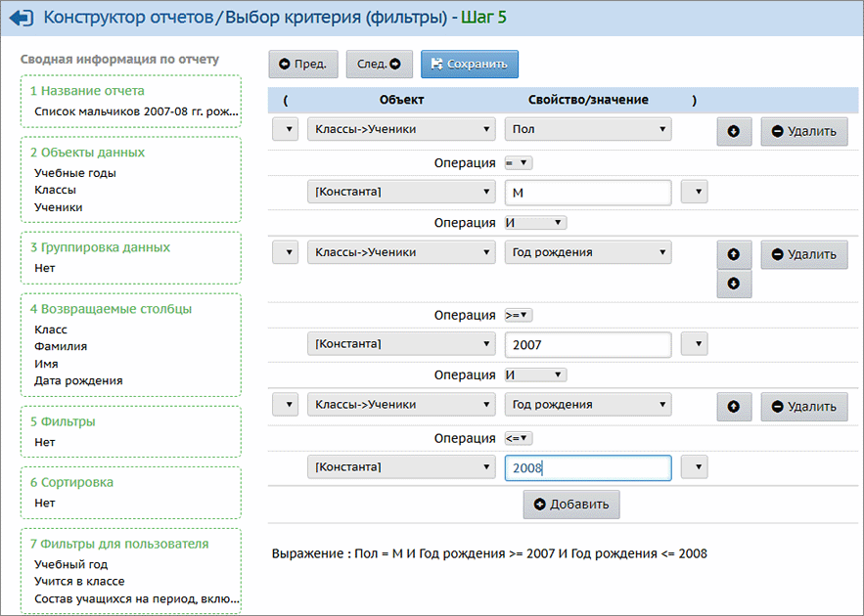Delete the last Год рождения filter row
This screenshot has height=616, width=864.
click(x=804, y=407)
